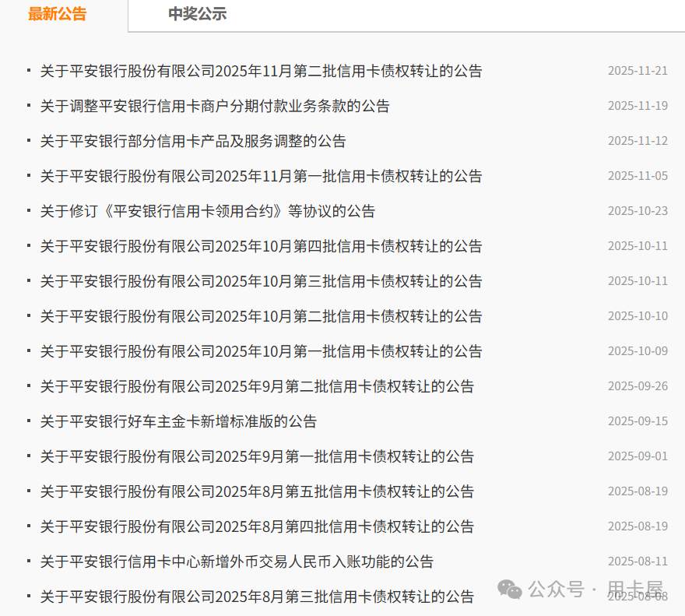View the 10月第二批信用卡债权转让 announcement
This screenshot has height=616, width=685.
260,315
